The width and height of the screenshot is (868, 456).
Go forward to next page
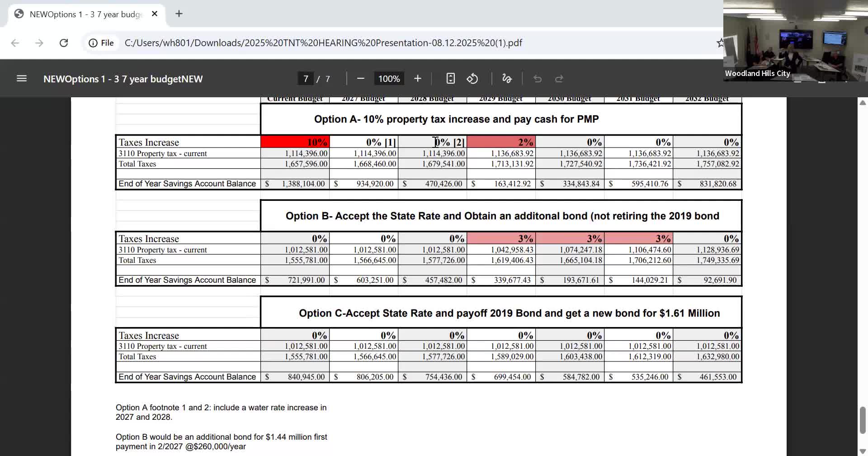coord(39,43)
